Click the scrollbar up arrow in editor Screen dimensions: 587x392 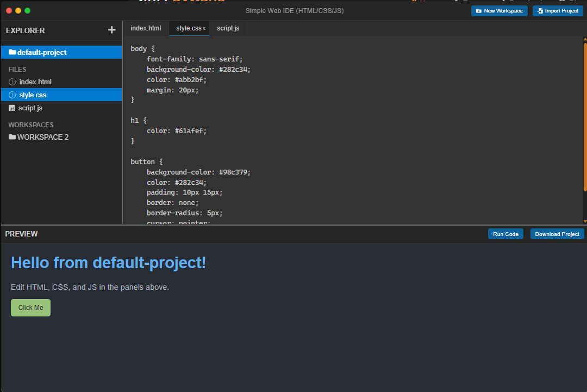(x=585, y=39)
